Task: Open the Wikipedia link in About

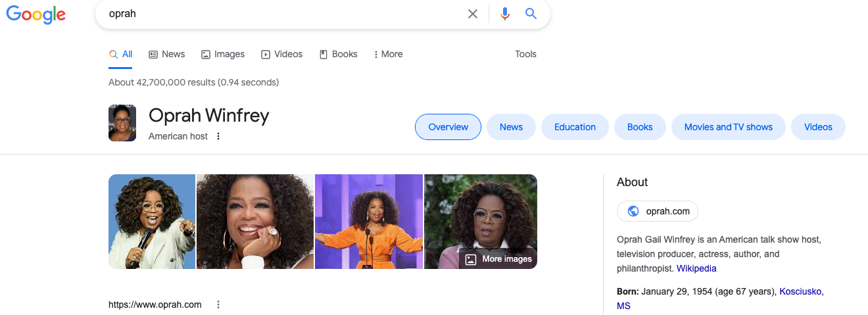Action: pyautogui.click(x=696, y=268)
